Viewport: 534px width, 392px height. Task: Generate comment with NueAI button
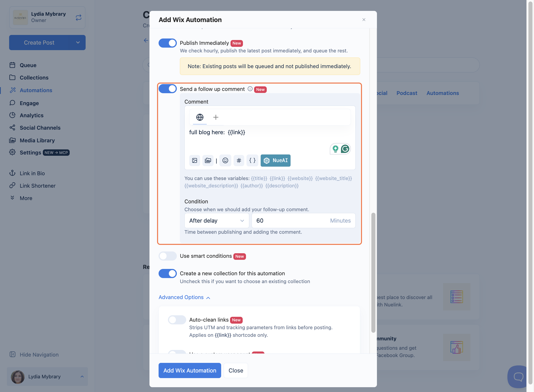276,160
